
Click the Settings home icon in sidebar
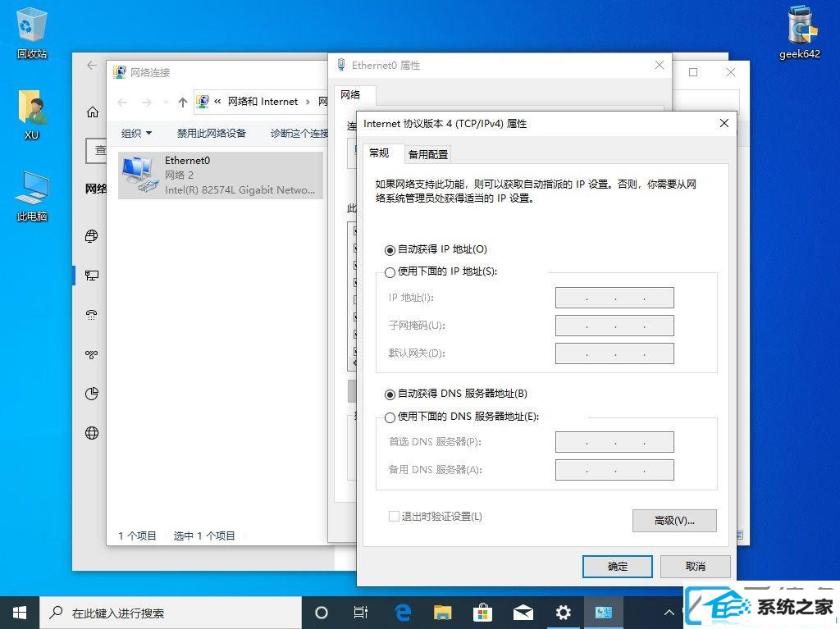[92, 112]
